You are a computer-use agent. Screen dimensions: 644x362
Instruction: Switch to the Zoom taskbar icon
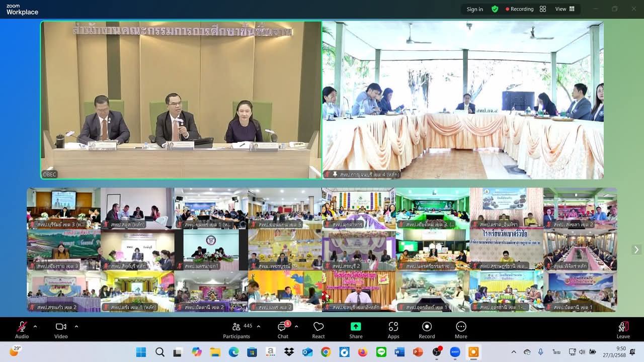coord(455,352)
